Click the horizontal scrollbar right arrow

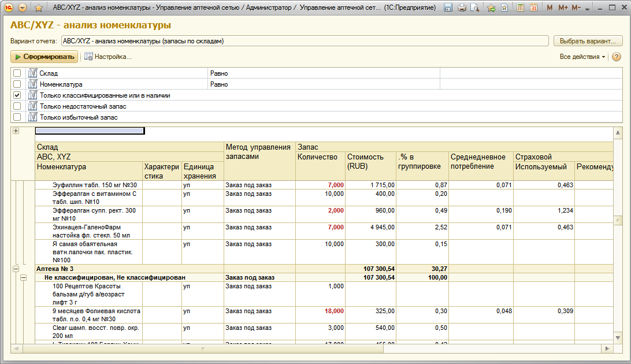(607, 349)
